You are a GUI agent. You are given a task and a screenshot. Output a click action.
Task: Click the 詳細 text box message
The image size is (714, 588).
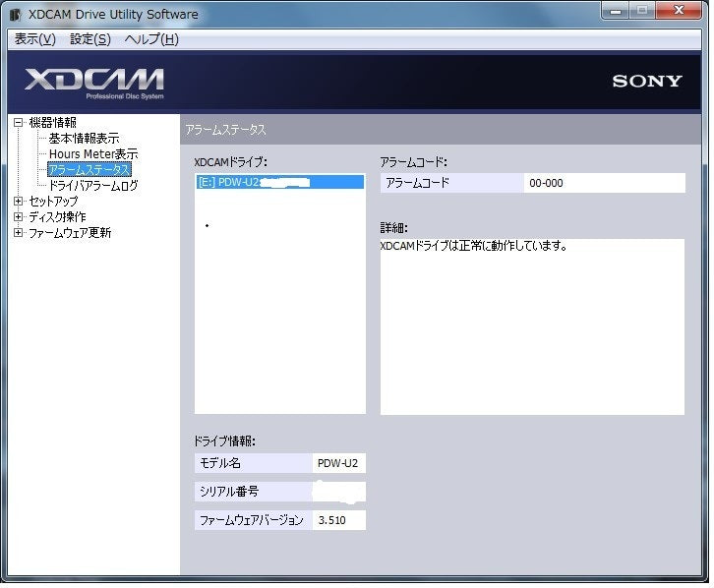(474, 246)
